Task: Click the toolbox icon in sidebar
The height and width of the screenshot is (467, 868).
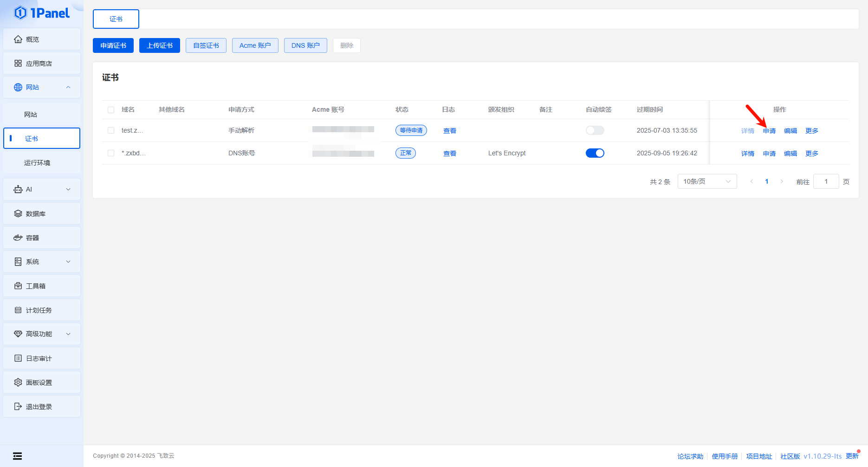Action: tap(18, 286)
